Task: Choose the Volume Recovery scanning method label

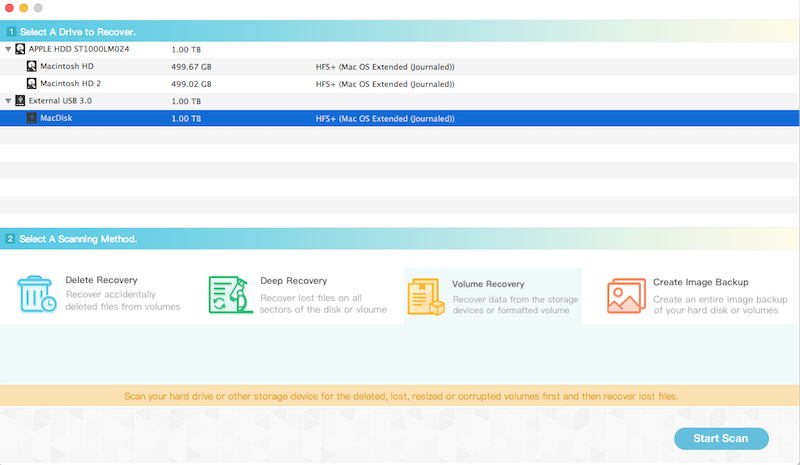Action: coord(488,284)
